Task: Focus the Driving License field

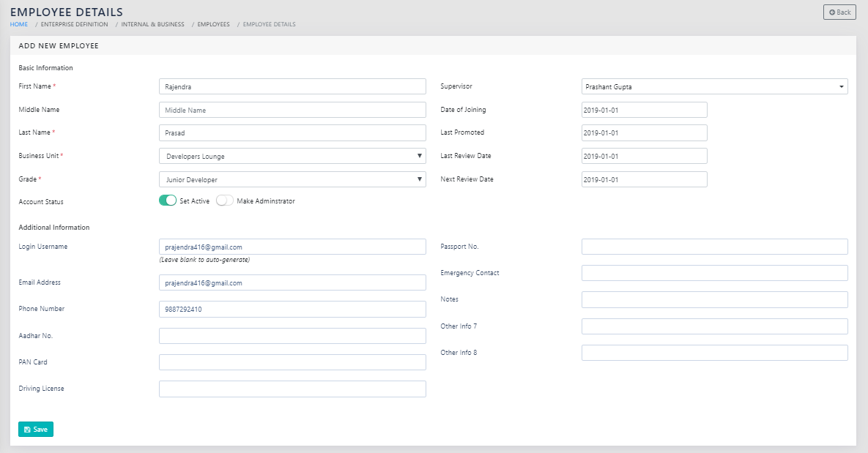Action: 292,389
